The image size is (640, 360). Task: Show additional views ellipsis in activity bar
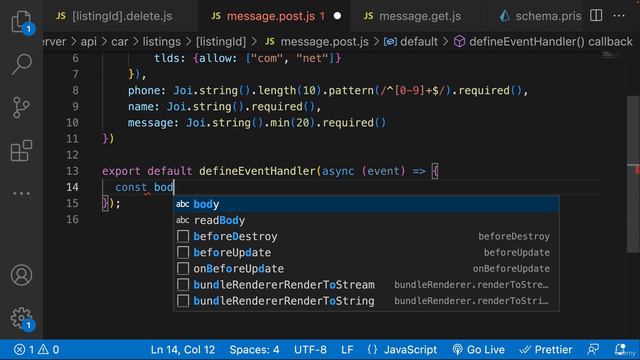click(x=21, y=193)
